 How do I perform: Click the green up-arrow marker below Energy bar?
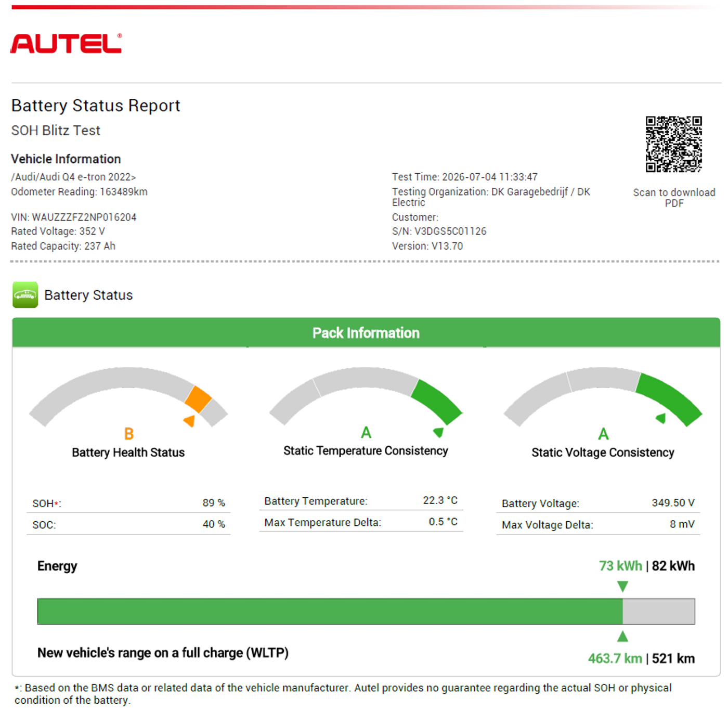622,636
